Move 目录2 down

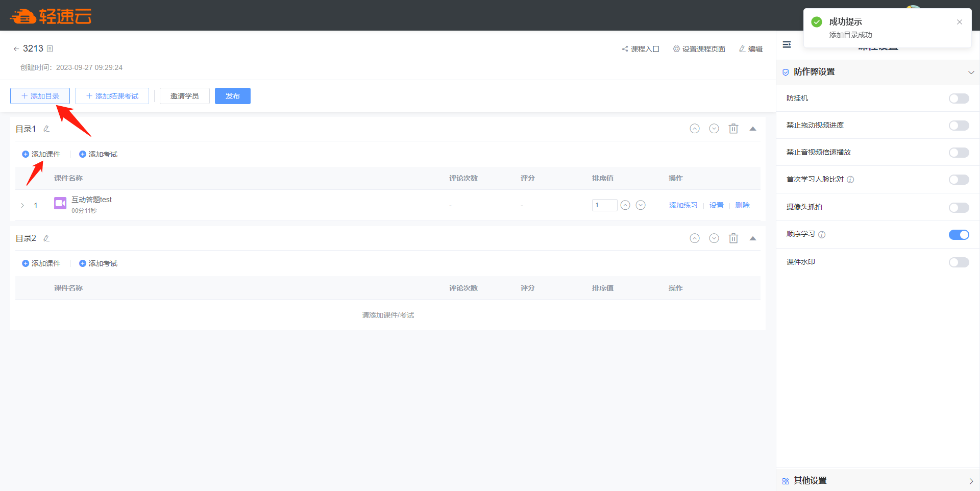click(714, 238)
